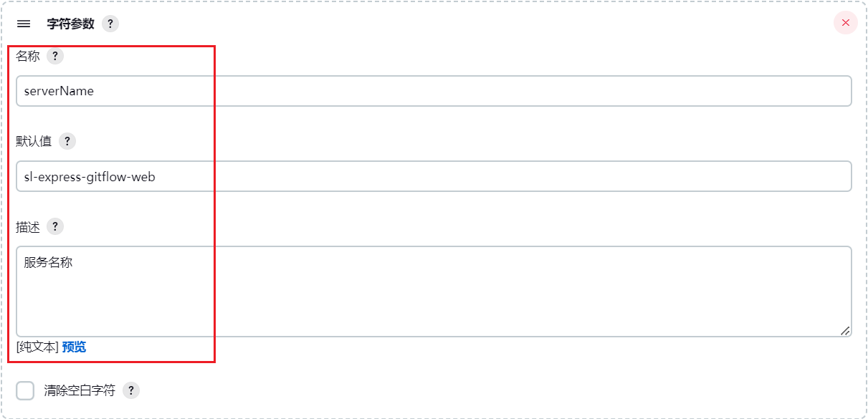
Task: Open the 描述 help question mark
Action: click(55, 226)
